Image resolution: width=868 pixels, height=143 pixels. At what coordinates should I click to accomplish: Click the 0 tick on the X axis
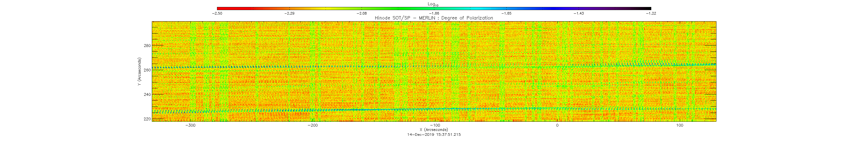point(557,125)
